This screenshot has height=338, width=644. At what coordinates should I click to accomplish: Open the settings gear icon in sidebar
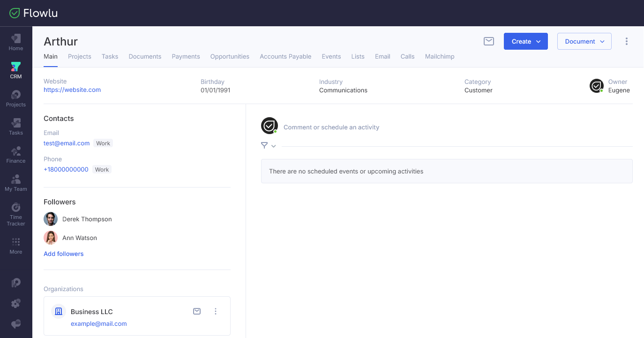click(16, 303)
